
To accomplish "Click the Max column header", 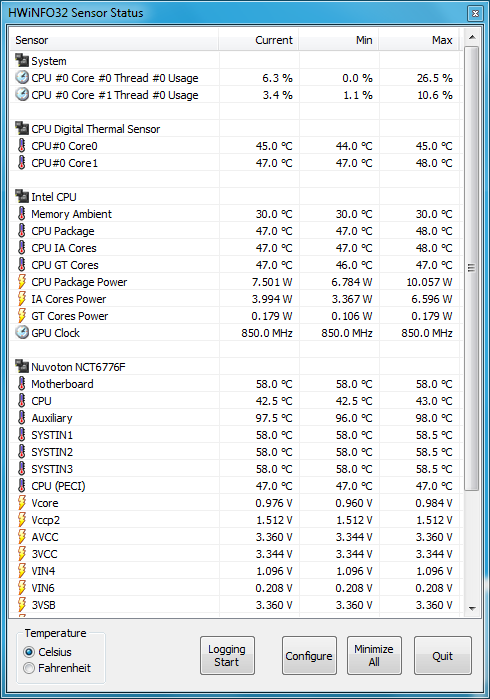I will [419, 40].
